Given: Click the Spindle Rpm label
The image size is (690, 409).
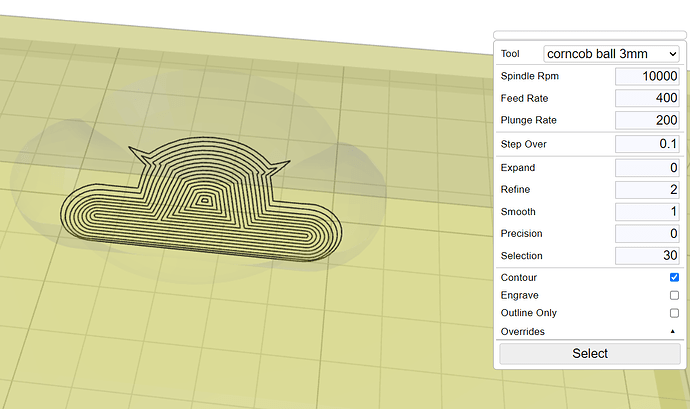Looking at the screenshot, I should point(529,76).
